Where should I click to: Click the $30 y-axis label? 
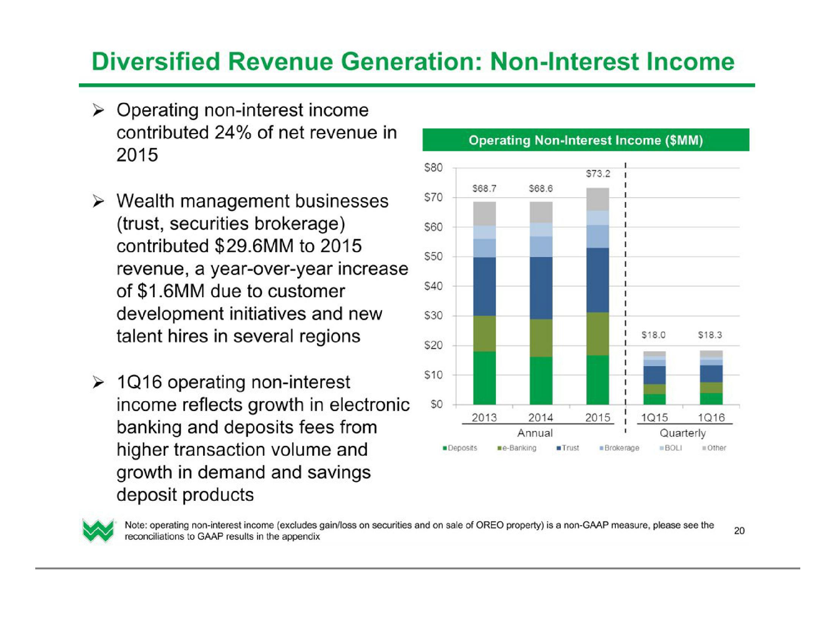pos(434,316)
